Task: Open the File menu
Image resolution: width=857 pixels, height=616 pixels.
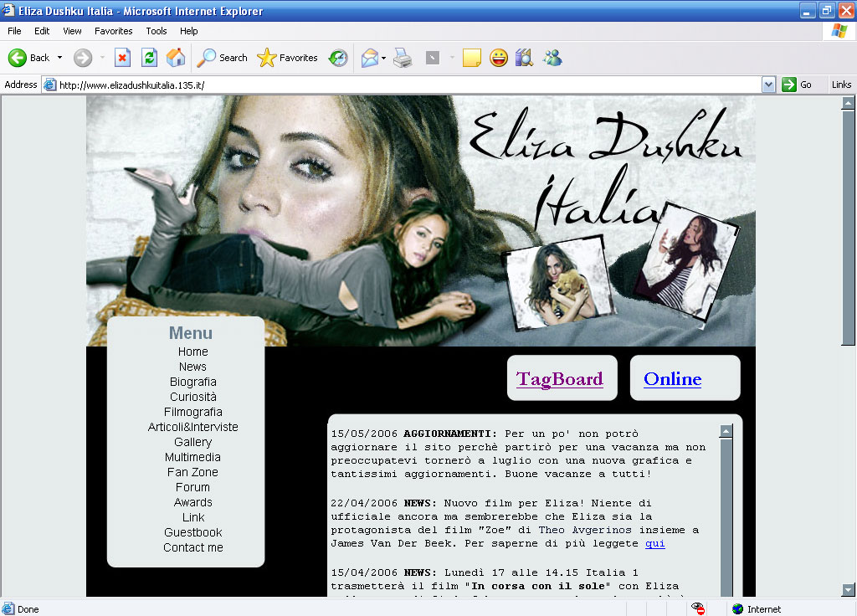Action: pyautogui.click(x=14, y=31)
